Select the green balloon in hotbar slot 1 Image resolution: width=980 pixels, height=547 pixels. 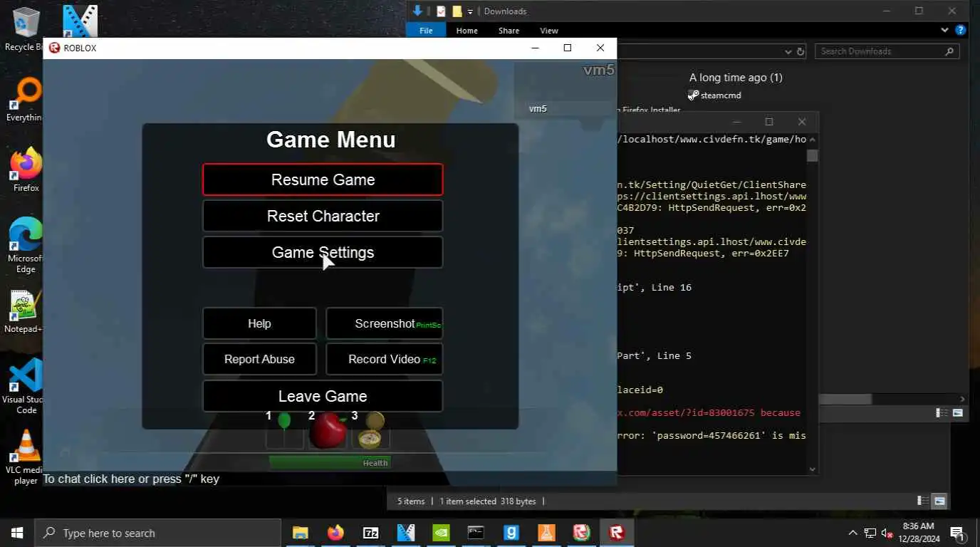pos(284,429)
